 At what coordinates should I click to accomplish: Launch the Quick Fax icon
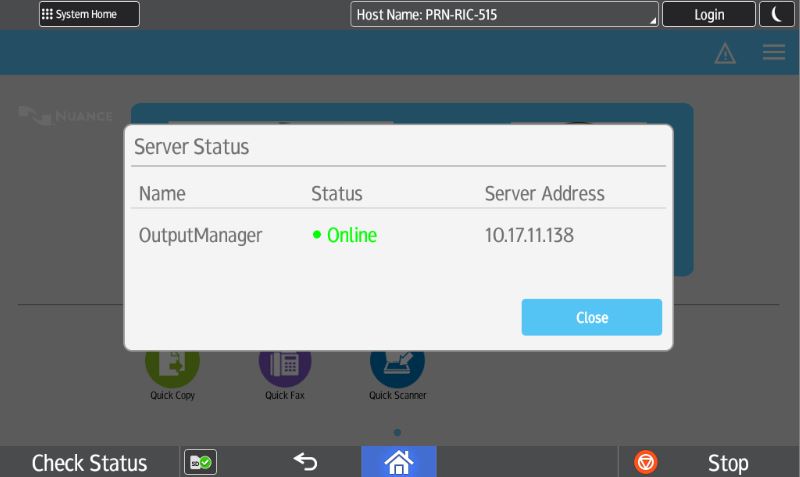pos(285,367)
